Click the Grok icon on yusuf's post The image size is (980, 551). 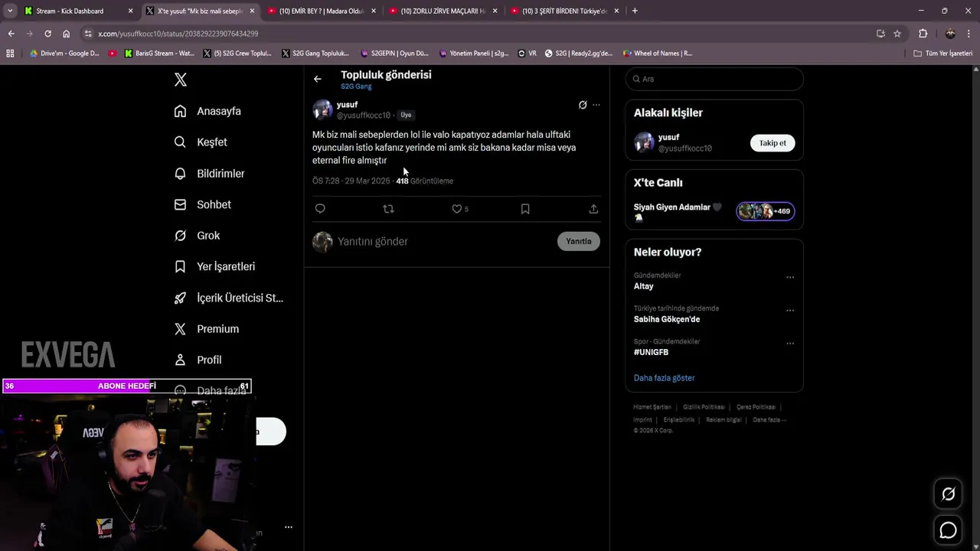(583, 105)
